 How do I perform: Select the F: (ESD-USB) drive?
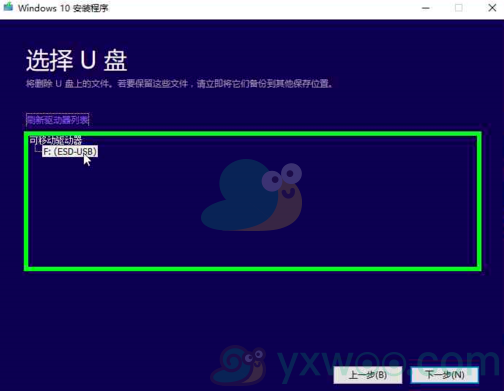tap(70, 152)
